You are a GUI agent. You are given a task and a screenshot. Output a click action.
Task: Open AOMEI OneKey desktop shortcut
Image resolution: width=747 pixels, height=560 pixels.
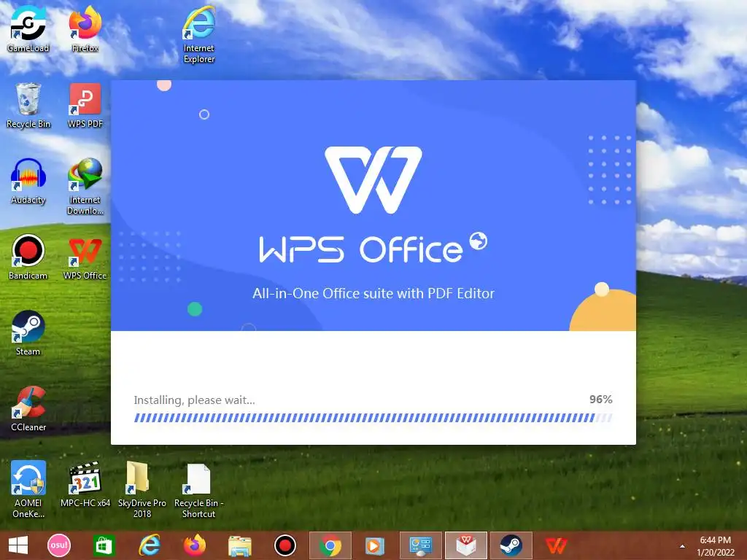[28, 489]
